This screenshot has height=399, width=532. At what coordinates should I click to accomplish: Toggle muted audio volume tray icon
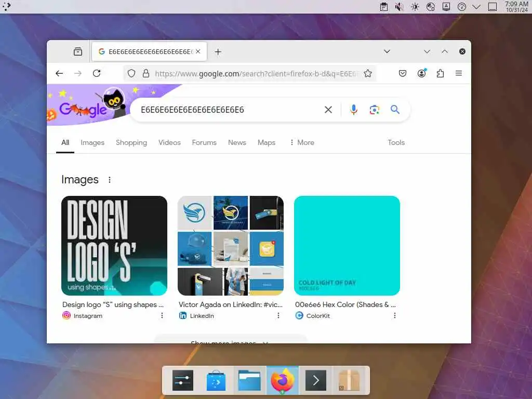pos(400,7)
